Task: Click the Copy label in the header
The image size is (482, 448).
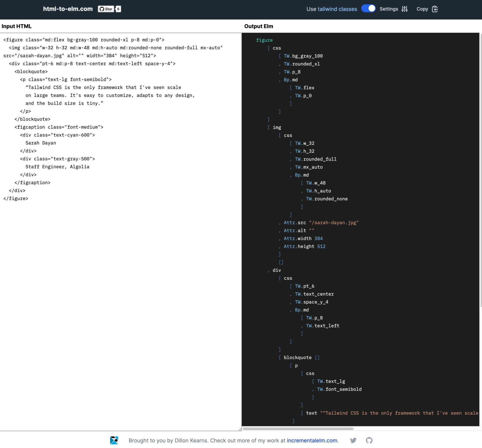Action: pos(422,9)
